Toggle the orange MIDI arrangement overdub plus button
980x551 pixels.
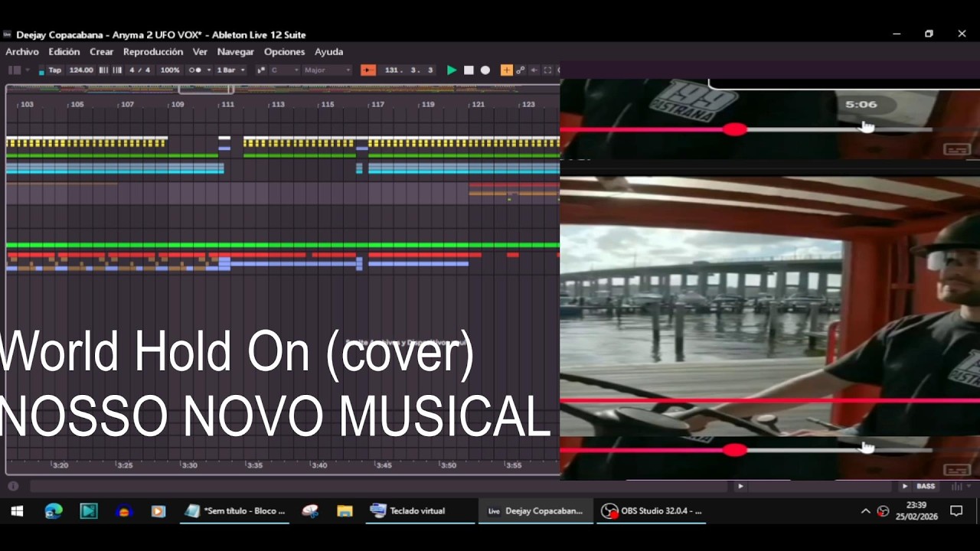click(506, 70)
